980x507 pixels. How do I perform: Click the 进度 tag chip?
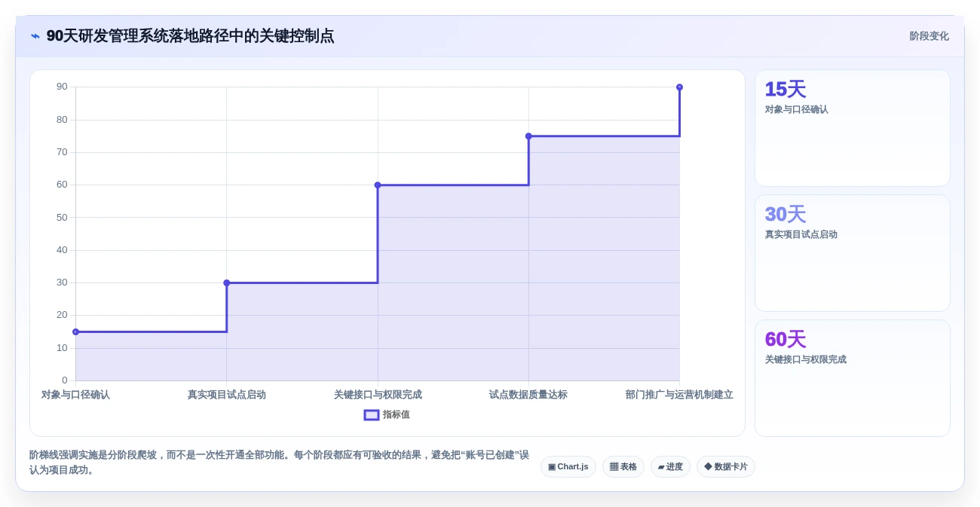(x=670, y=467)
